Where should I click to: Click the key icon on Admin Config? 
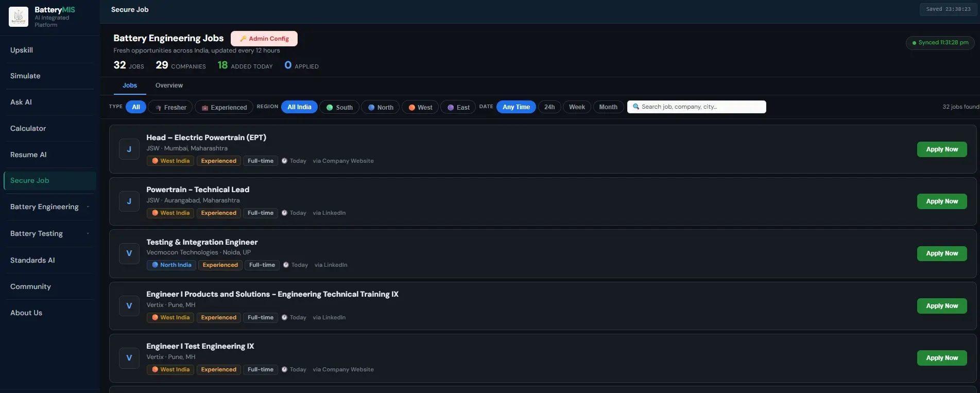243,39
